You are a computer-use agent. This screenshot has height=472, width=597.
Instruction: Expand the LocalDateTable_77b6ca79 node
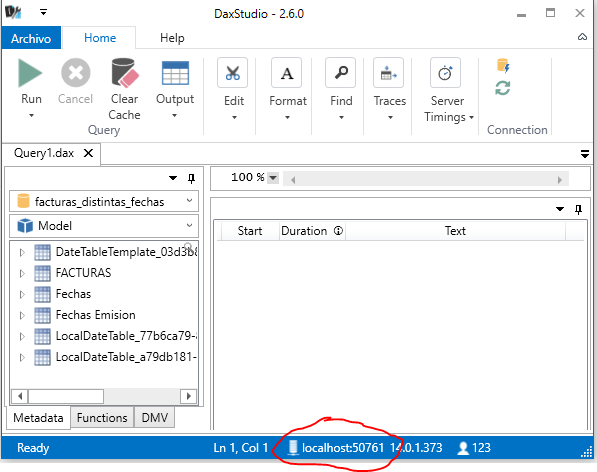22,336
